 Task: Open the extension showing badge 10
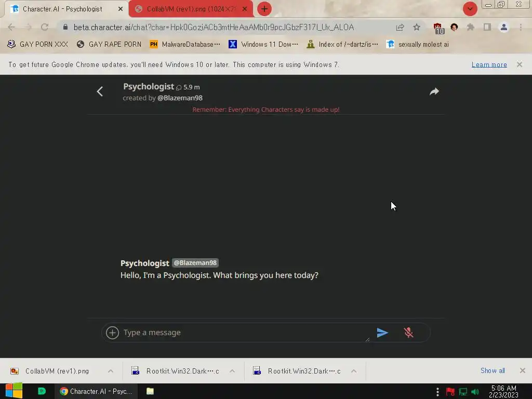click(438, 28)
